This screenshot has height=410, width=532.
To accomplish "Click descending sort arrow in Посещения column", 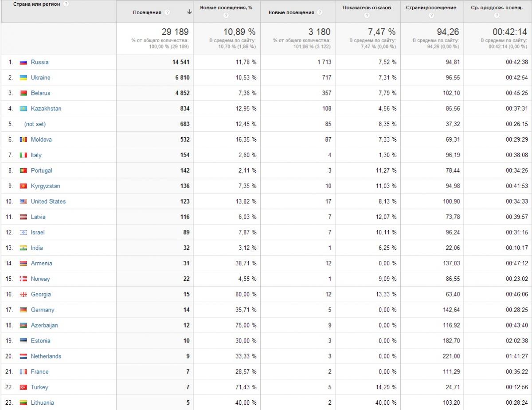I will [x=189, y=12].
